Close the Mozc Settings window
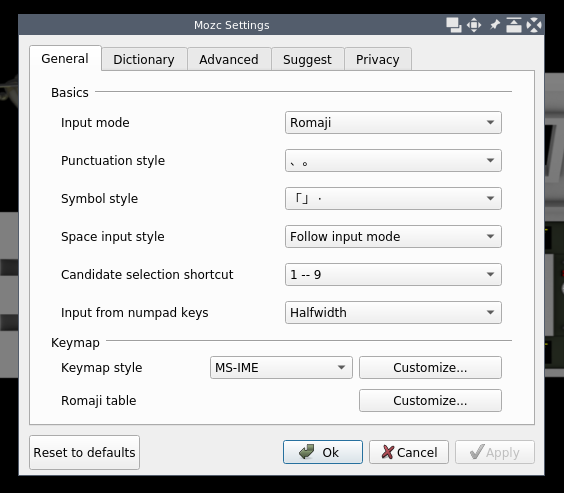Image resolution: width=564 pixels, height=493 pixels. 534,25
